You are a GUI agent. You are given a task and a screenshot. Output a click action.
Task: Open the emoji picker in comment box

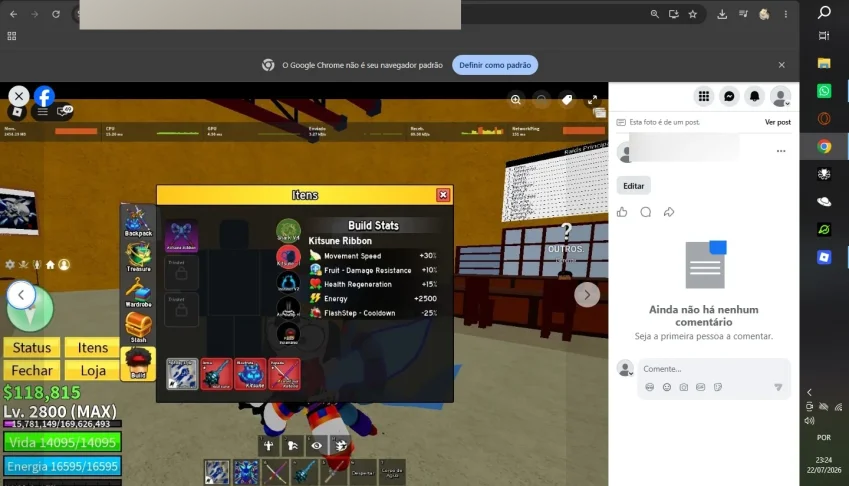pos(667,387)
